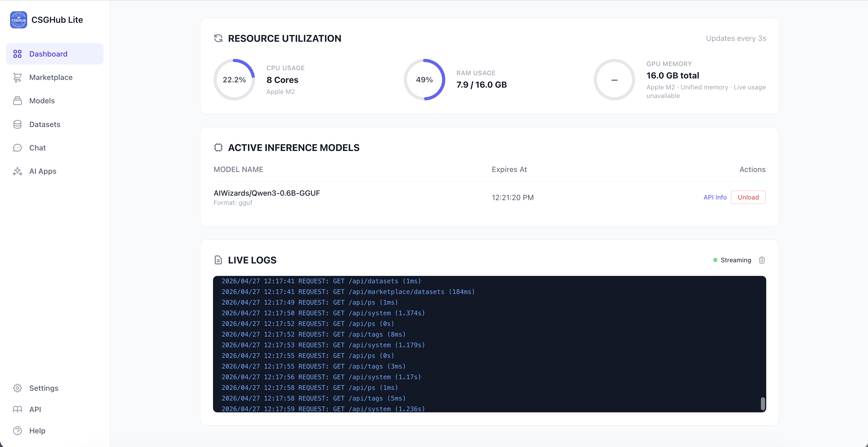Click the Settings gear icon
Viewport: 868px width, 447px height.
(x=17, y=388)
